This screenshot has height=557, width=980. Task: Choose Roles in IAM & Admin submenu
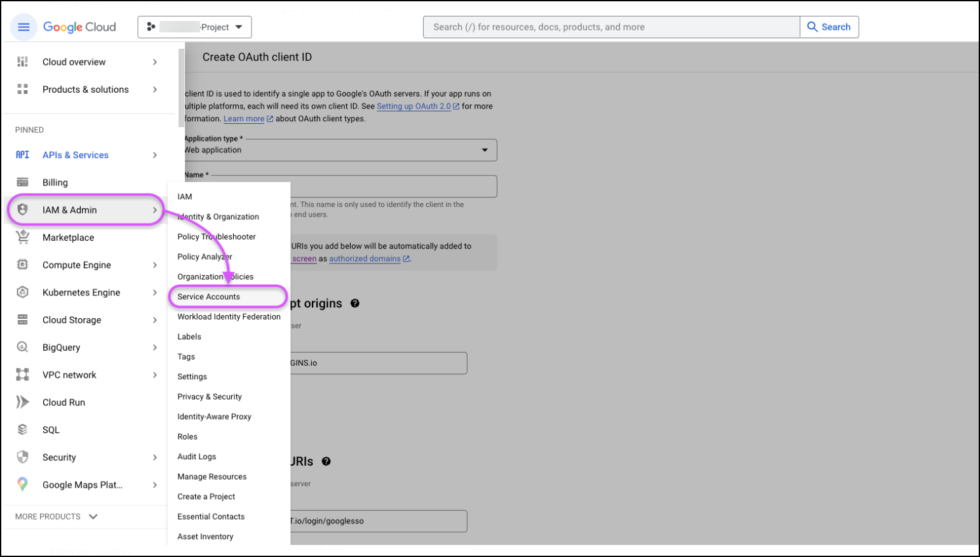(x=187, y=437)
